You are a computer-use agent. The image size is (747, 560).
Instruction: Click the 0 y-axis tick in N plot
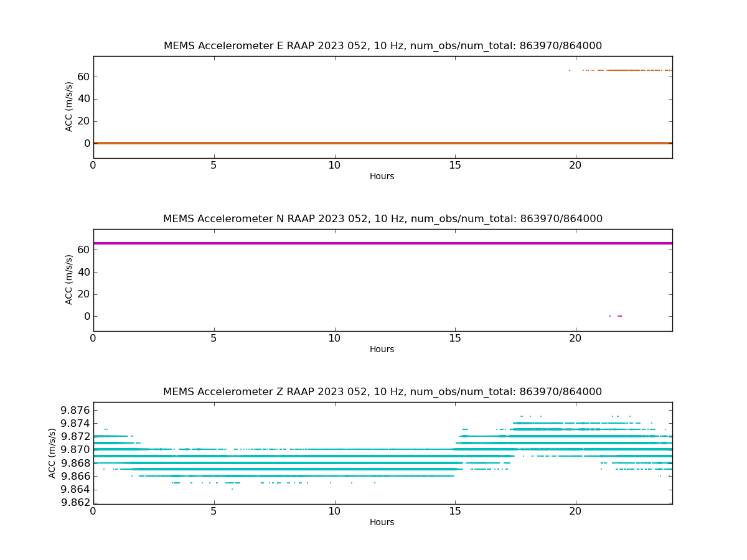click(87, 316)
